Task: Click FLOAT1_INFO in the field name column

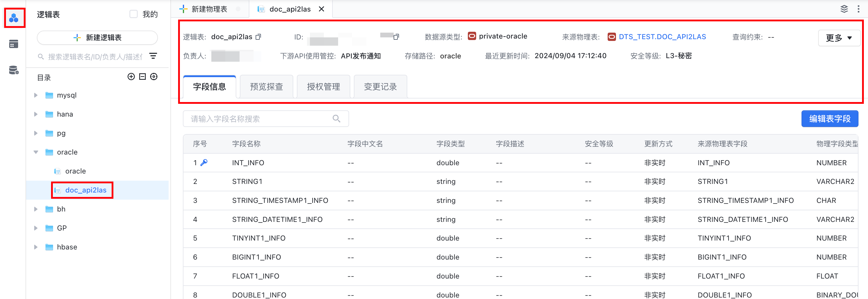Action: tap(256, 276)
